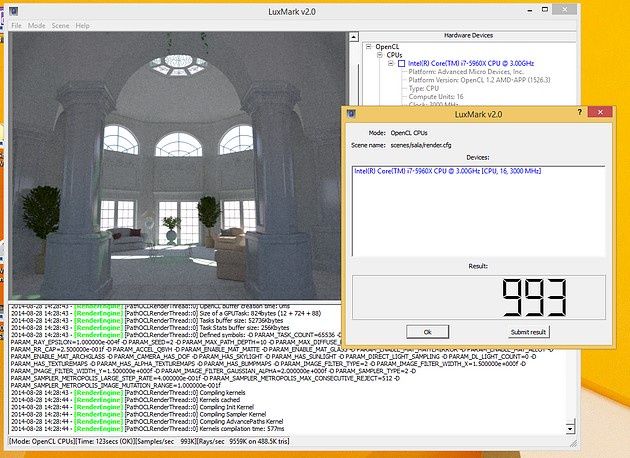Click the rendered sala scene image
The image size is (630, 458).
click(177, 166)
